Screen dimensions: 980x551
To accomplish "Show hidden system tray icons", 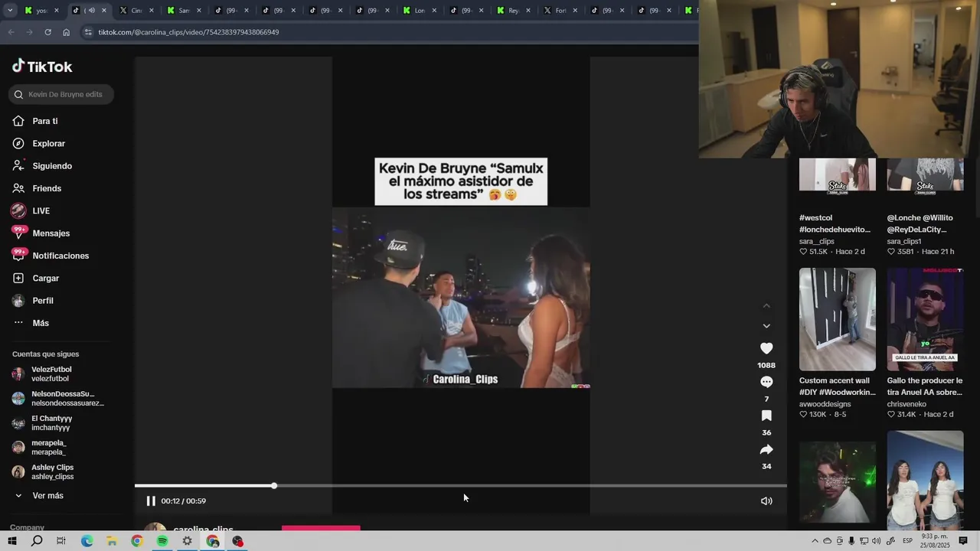I will (x=815, y=541).
